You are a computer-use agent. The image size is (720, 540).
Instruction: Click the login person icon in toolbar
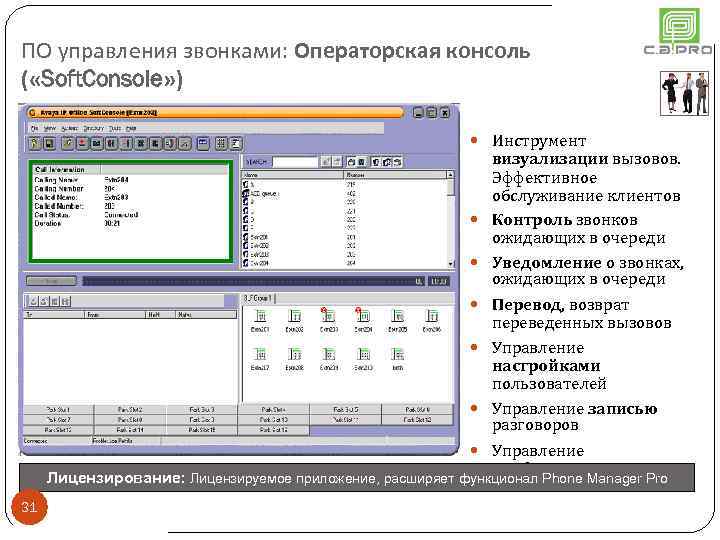point(34,144)
